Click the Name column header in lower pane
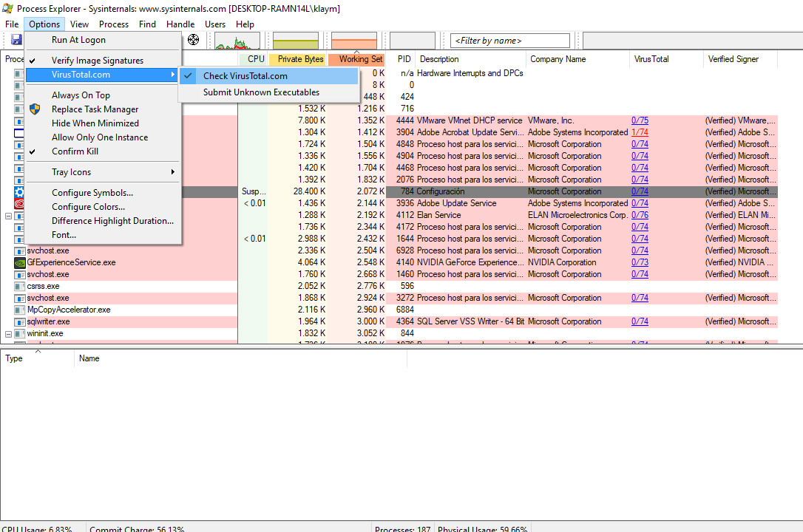Screen dimensions: 803x532 point(241,358)
